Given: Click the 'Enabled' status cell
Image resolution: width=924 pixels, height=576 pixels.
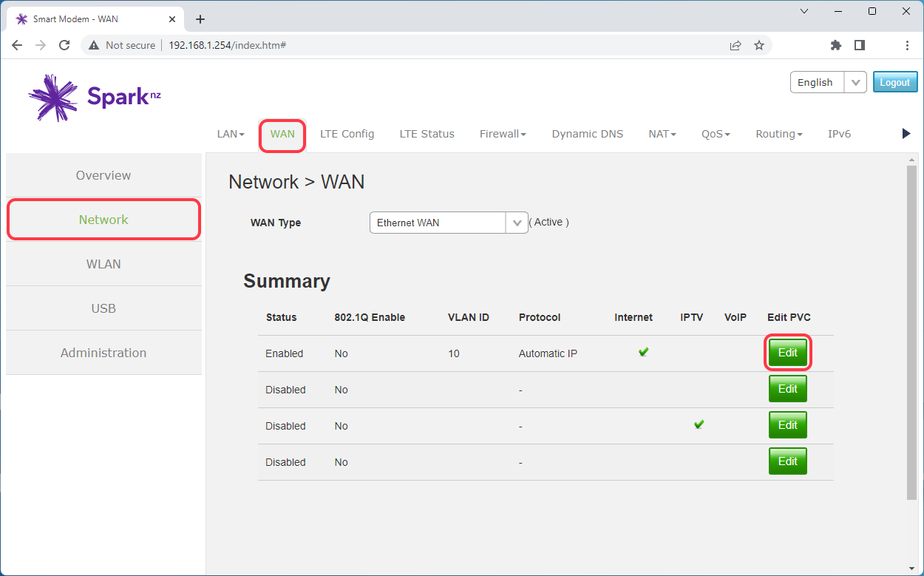Looking at the screenshot, I should (x=285, y=353).
